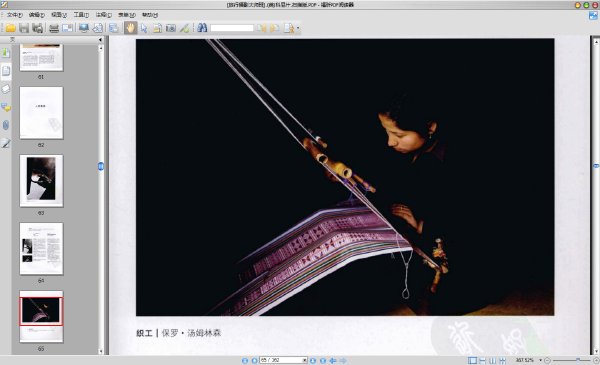This screenshot has width=600, height=365.
Task: Click the document vertical scrollbar handle
Action: pyautogui.click(x=596, y=166)
